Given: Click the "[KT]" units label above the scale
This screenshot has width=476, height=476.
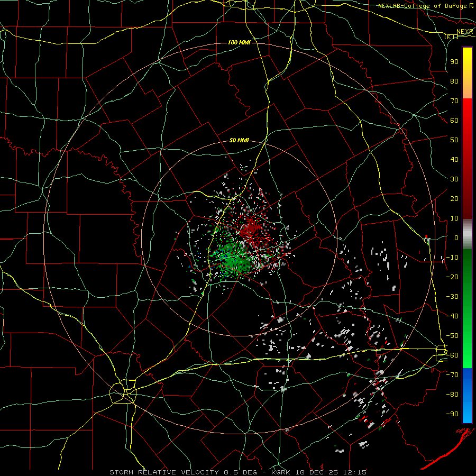Looking at the screenshot, I should [x=452, y=37].
